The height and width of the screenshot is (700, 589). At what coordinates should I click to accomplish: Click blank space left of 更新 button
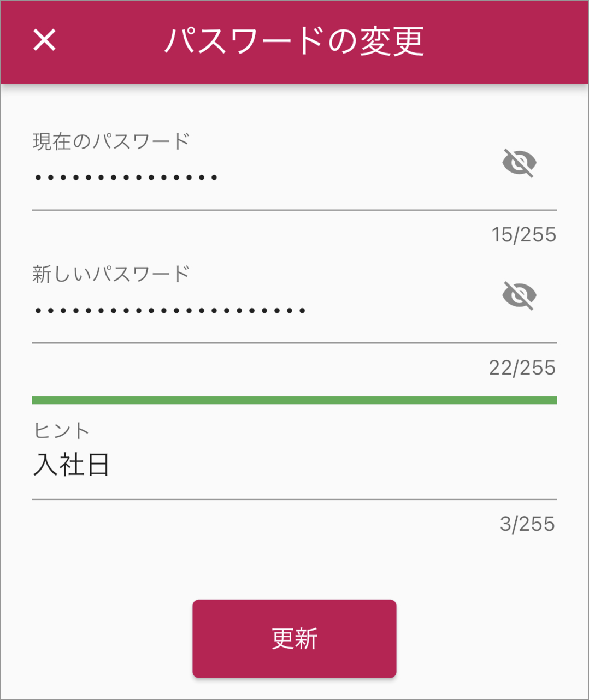[96, 638]
